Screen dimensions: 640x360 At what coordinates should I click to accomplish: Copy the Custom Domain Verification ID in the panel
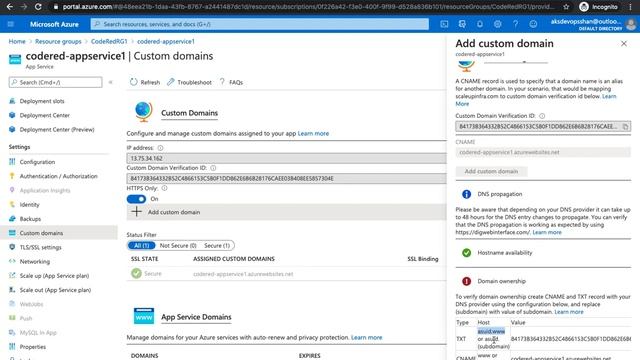(x=625, y=127)
